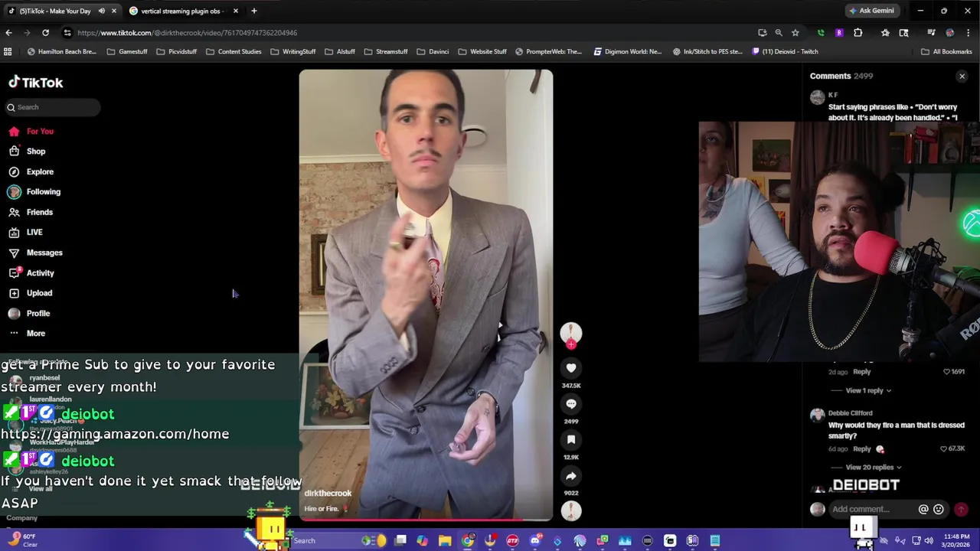Open a new browser tab
Viewport: 980px width, 551px height.
[x=254, y=11]
